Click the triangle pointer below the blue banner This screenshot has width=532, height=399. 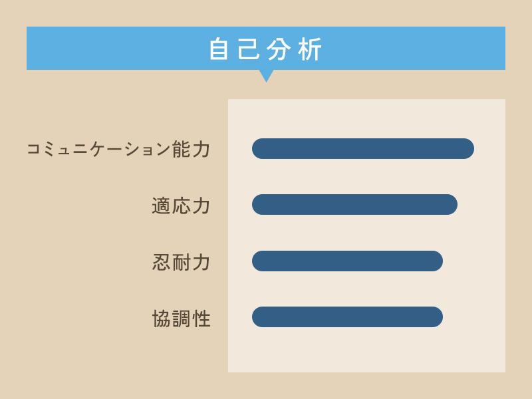(267, 76)
